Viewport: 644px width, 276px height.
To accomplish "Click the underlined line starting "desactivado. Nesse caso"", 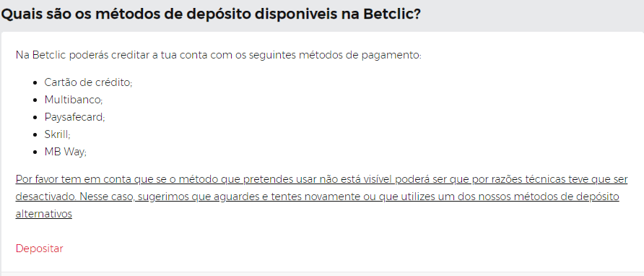I will coord(317,197).
